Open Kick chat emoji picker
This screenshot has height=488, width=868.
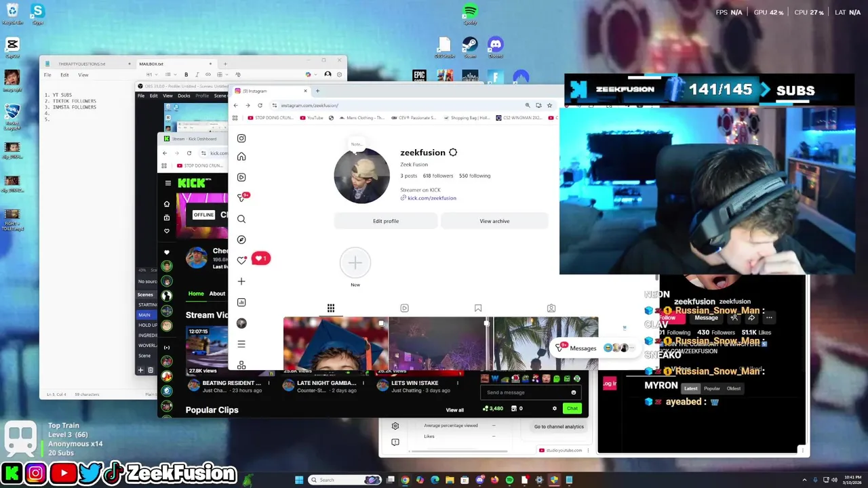[x=574, y=392]
